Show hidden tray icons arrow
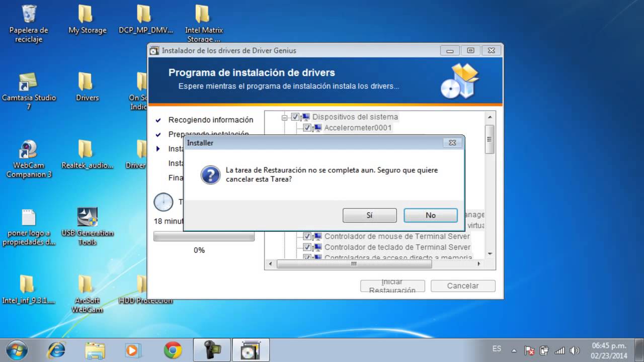 pyautogui.click(x=514, y=350)
